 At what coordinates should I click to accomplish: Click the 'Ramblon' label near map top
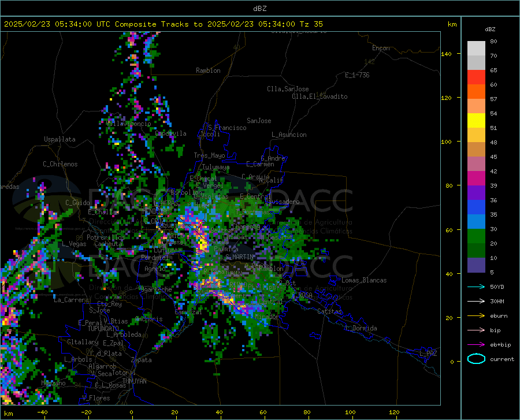pos(208,70)
